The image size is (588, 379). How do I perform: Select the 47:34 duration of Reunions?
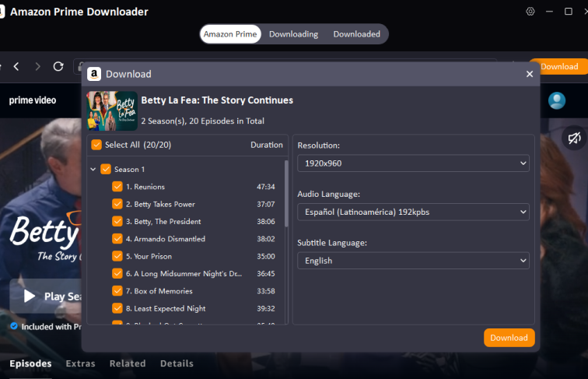[266, 187]
